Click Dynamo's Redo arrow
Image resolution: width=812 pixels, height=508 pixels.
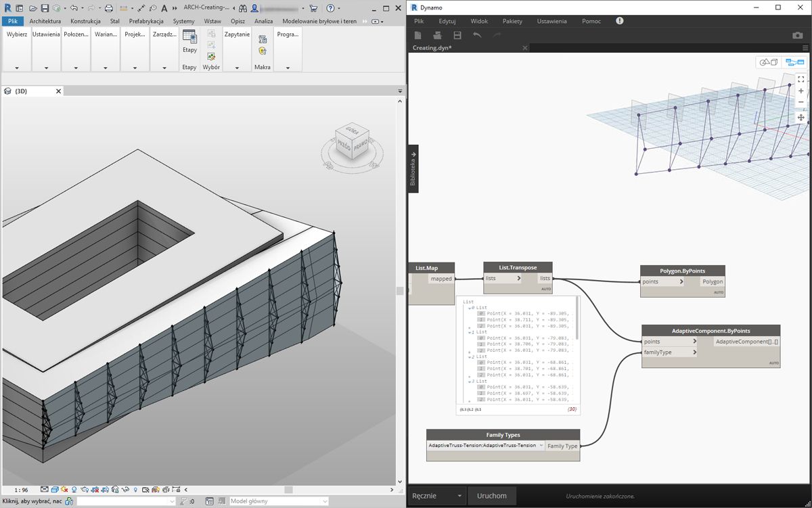pyautogui.click(x=497, y=34)
